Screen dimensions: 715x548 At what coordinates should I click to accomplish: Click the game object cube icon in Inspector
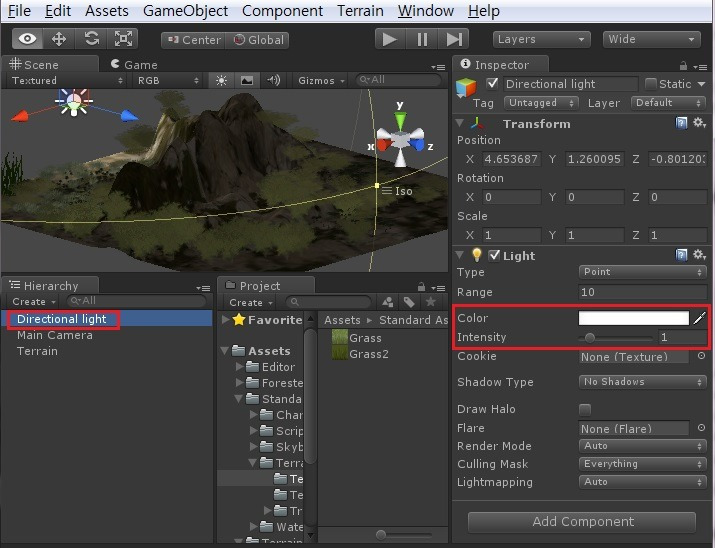tap(466, 87)
